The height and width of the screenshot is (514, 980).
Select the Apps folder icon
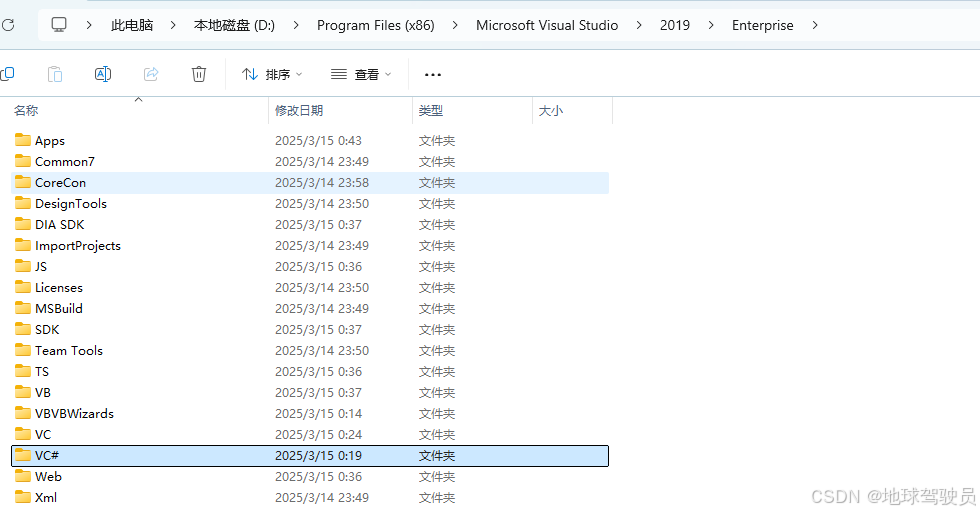[23, 139]
